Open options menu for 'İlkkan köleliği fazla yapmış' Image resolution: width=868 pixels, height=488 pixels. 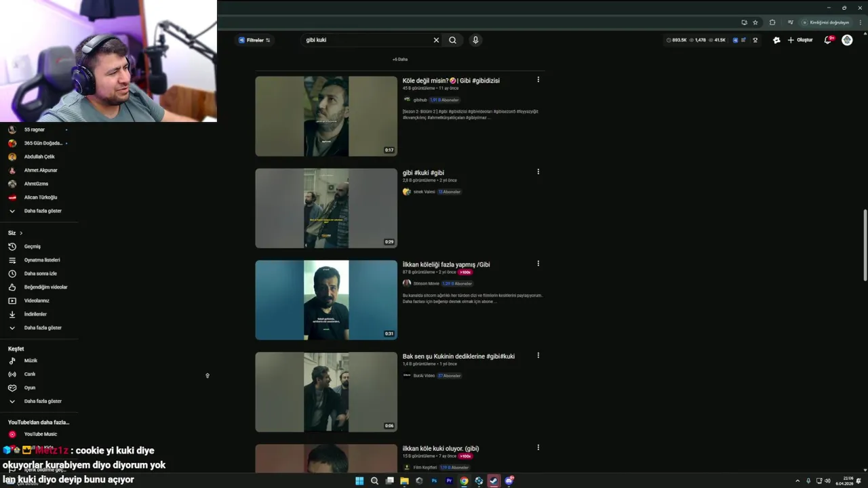pos(538,264)
